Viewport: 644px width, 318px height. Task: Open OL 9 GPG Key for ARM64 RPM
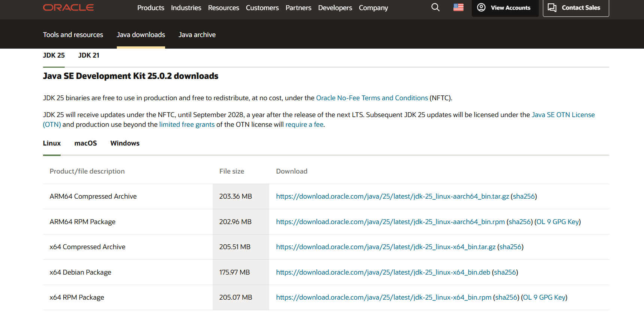coord(558,222)
